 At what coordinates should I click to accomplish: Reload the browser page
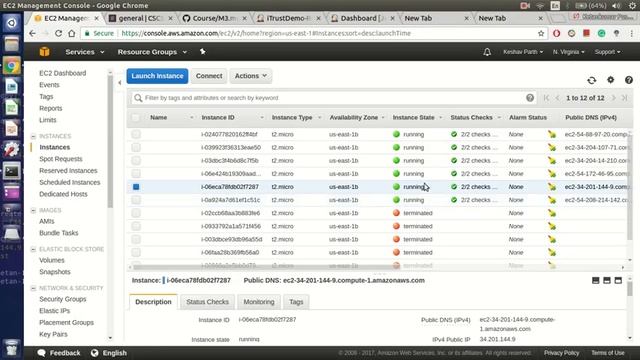pyautogui.click(x=58, y=33)
